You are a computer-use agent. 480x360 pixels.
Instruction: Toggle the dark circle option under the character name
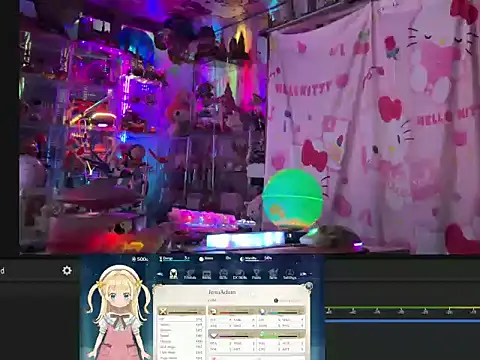tap(276, 301)
